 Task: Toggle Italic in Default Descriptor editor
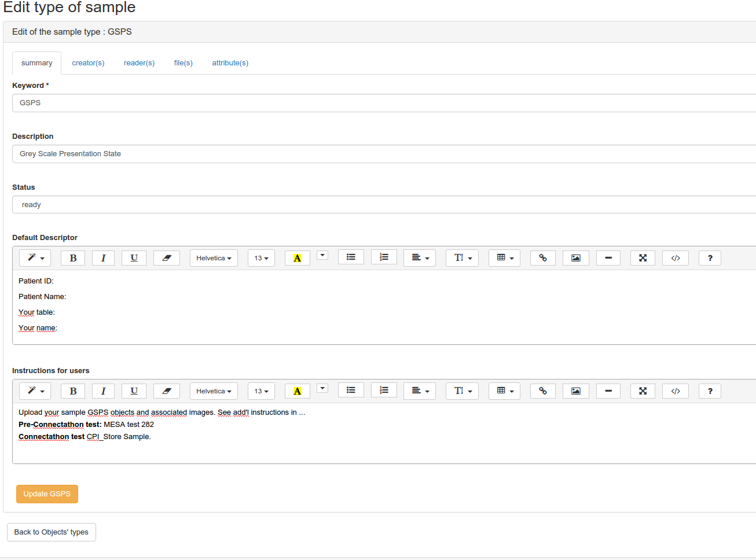(x=104, y=258)
